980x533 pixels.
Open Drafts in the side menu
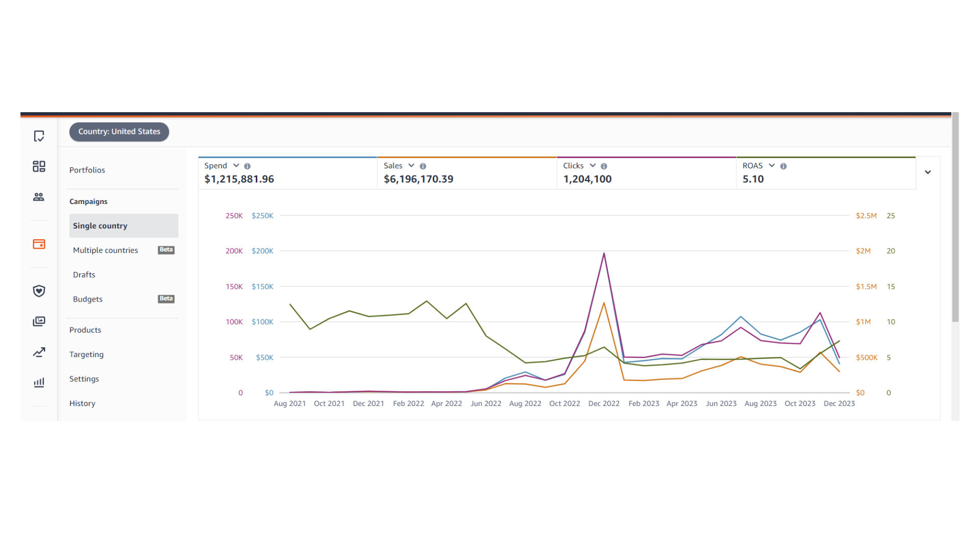(84, 275)
